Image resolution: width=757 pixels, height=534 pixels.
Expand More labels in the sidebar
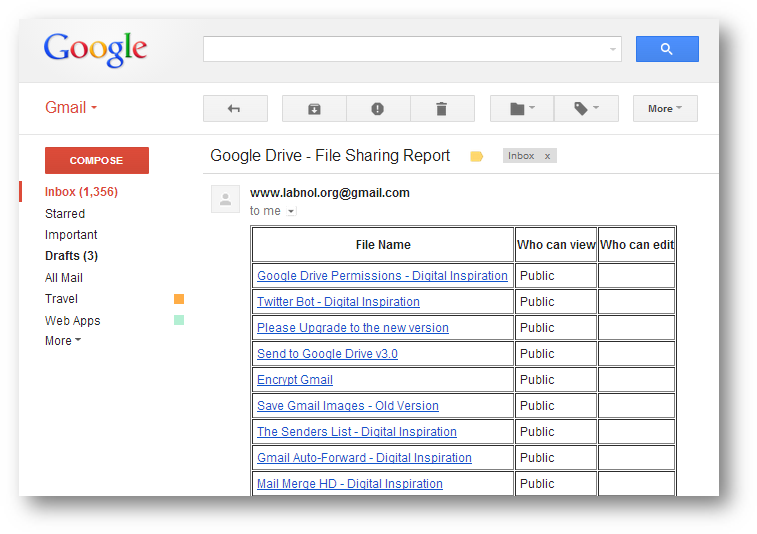click(x=63, y=341)
